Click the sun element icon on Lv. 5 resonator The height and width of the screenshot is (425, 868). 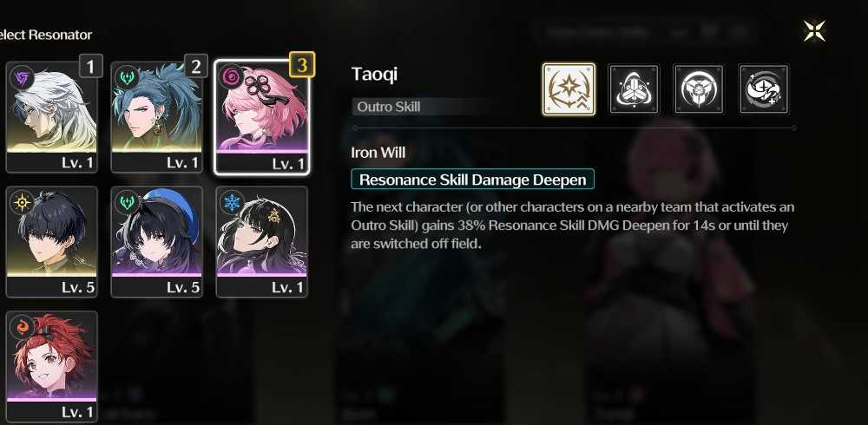click(x=23, y=203)
